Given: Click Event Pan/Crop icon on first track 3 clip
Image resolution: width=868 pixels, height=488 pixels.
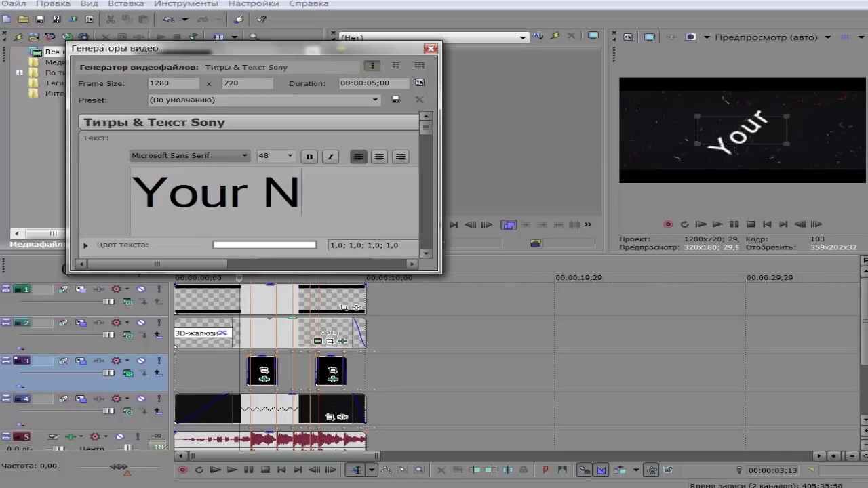Looking at the screenshot, I should pos(264,370).
